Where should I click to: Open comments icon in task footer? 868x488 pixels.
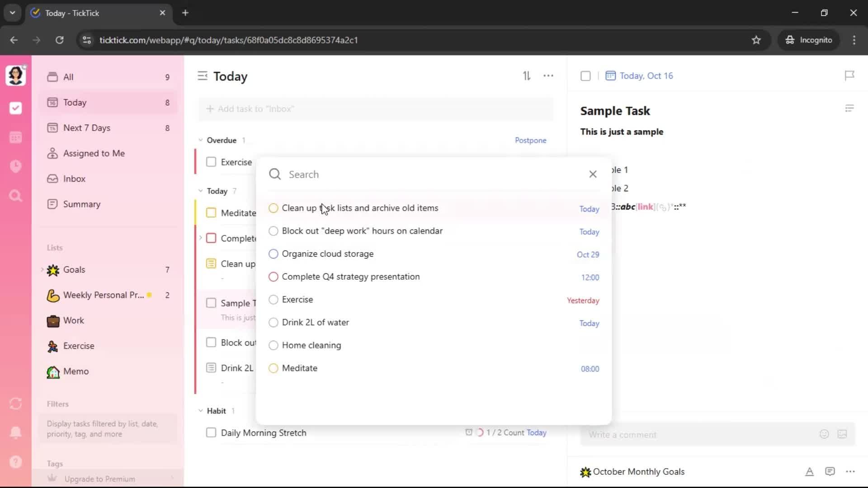coord(830,472)
